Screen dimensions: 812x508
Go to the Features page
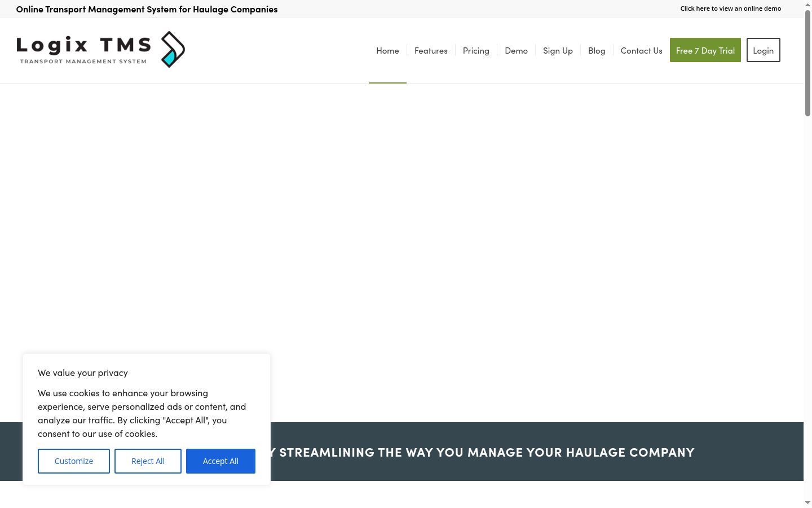click(431, 51)
